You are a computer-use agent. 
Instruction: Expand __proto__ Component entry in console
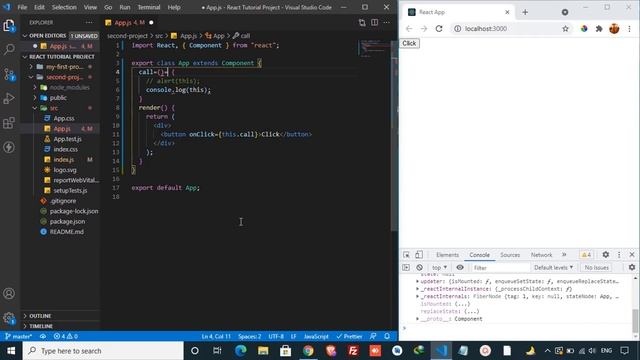point(417,319)
